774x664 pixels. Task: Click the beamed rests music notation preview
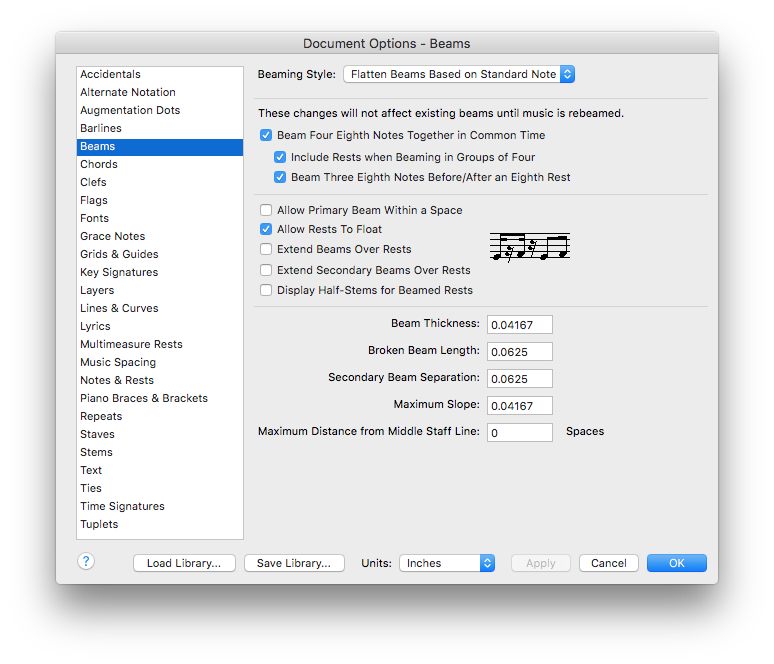click(x=530, y=247)
